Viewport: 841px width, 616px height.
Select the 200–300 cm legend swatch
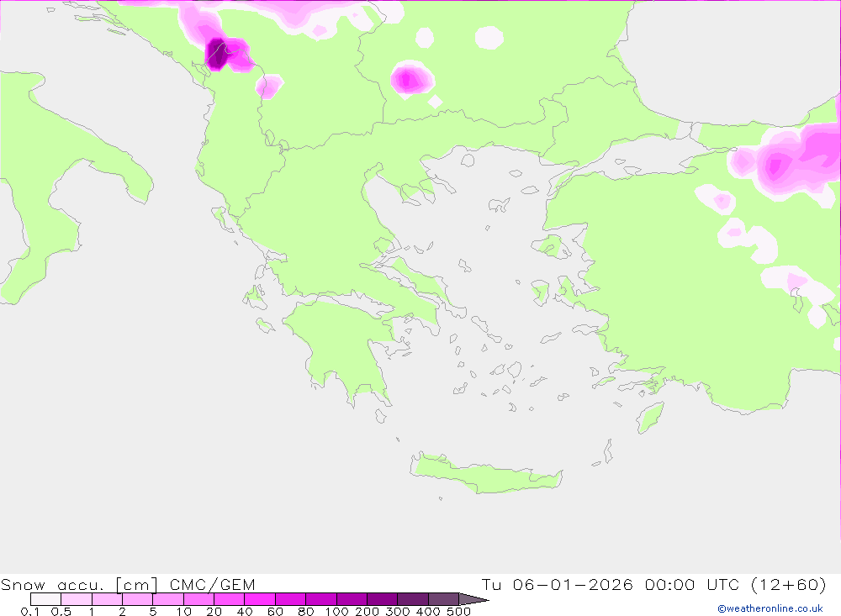pyautogui.click(x=383, y=599)
